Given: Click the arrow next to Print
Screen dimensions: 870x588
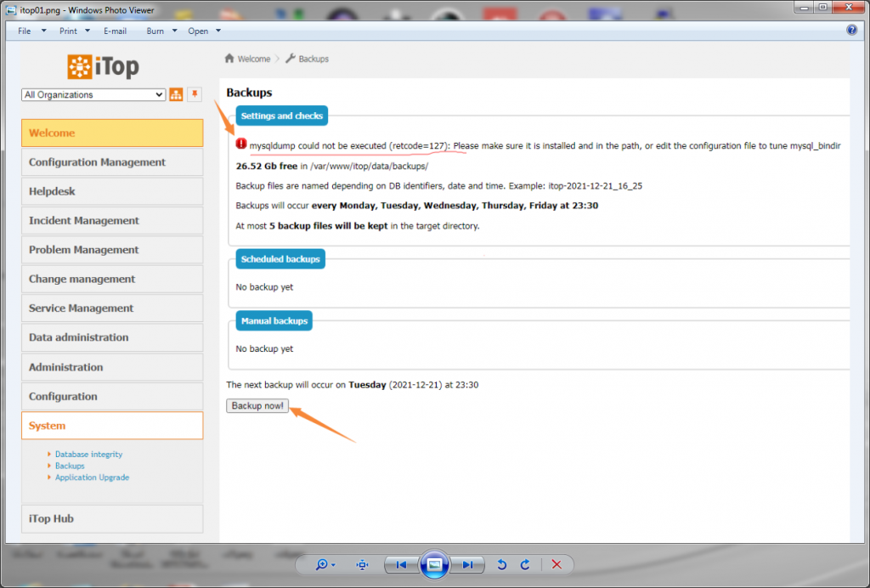Looking at the screenshot, I should (88, 31).
